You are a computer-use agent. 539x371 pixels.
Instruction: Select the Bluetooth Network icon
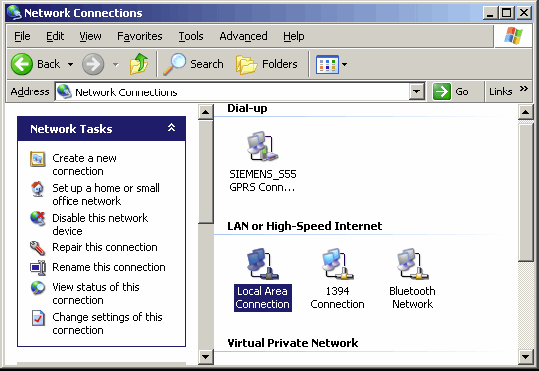413,264
